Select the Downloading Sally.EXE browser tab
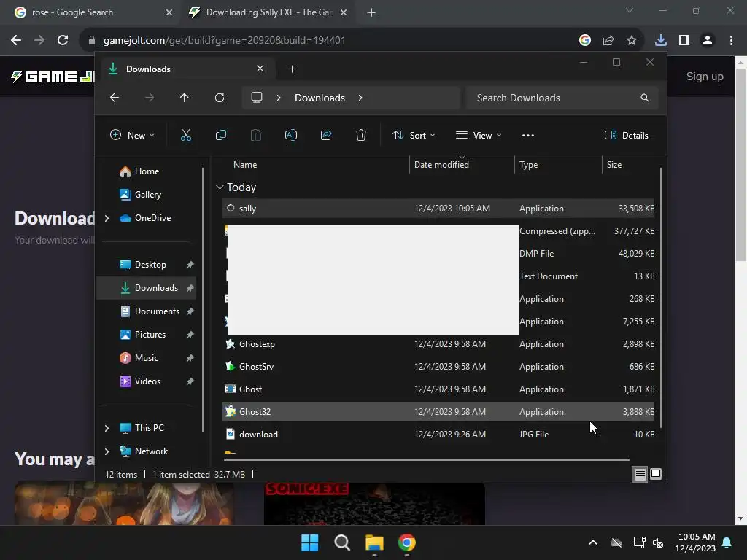747x560 pixels. pyautogui.click(x=267, y=12)
